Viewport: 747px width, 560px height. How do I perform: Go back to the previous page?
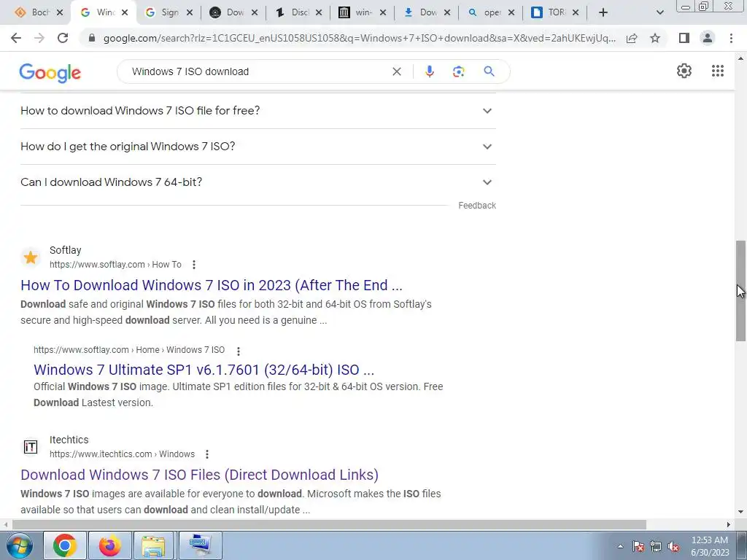tap(16, 38)
